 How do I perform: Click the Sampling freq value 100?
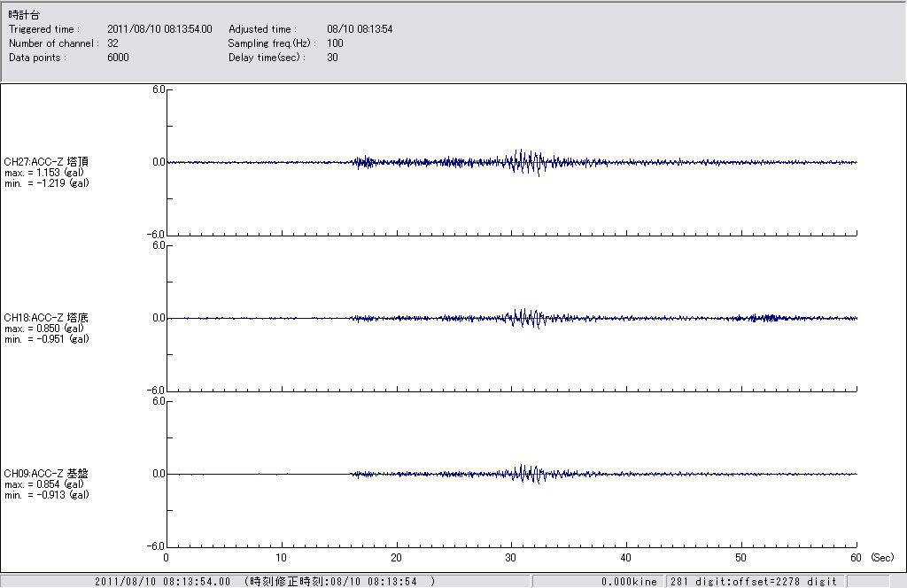click(x=335, y=43)
